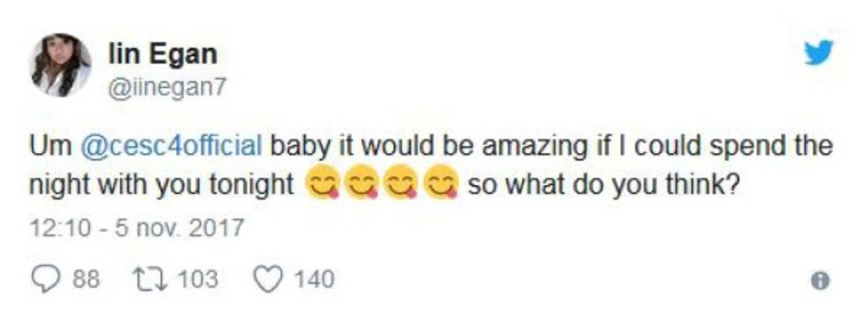The height and width of the screenshot is (314, 868).
Task: Click the display name Iin Egan
Action: (161, 53)
